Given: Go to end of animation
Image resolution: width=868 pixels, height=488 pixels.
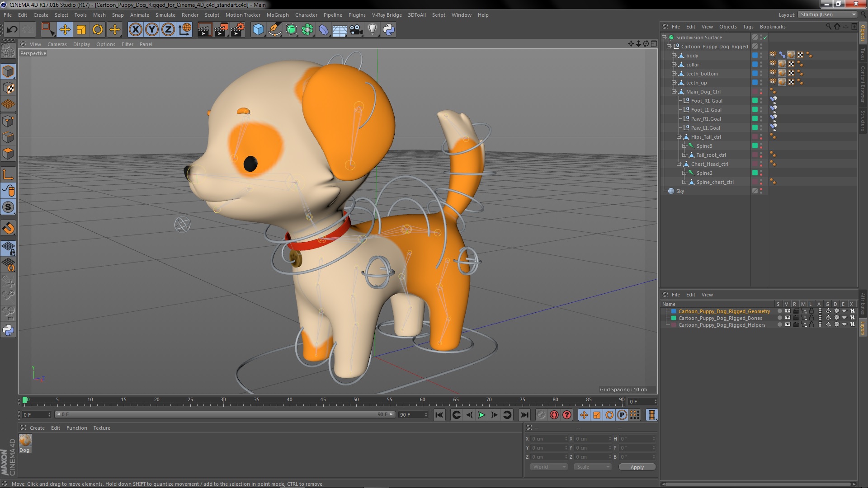Looking at the screenshot, I should (x=524, y=415).
